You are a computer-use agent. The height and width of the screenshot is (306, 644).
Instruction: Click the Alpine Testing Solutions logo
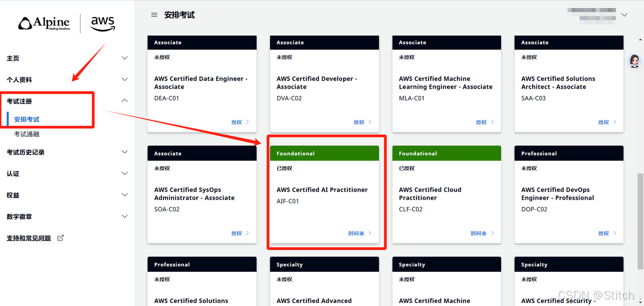[x=44, y=23]
